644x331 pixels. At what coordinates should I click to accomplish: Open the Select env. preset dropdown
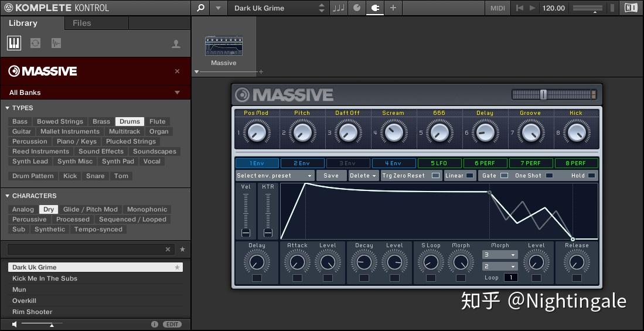point(275,175)
